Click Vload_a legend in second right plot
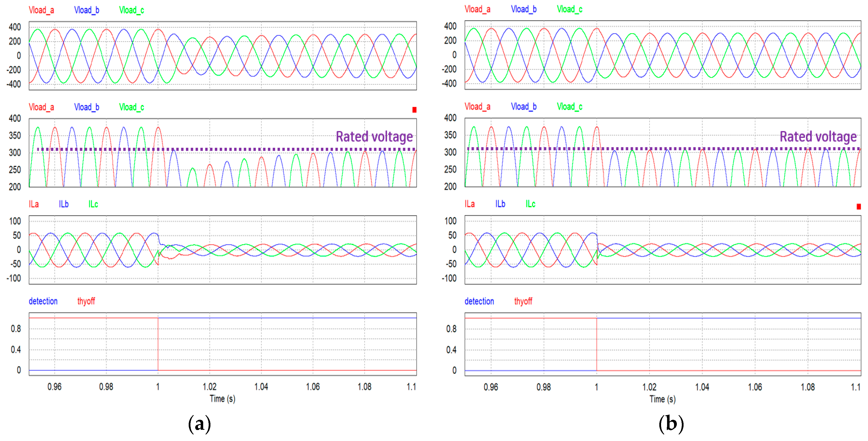 [477, 106]
